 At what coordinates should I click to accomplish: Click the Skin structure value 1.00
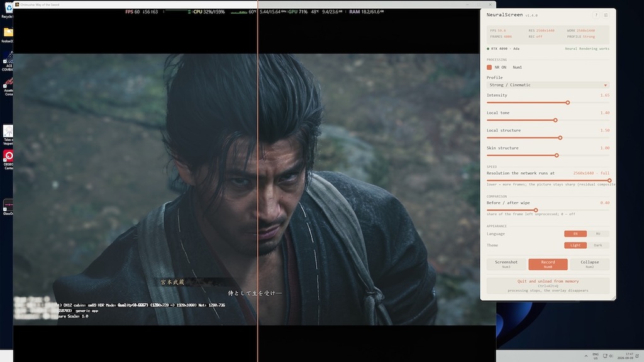point(604,148)
